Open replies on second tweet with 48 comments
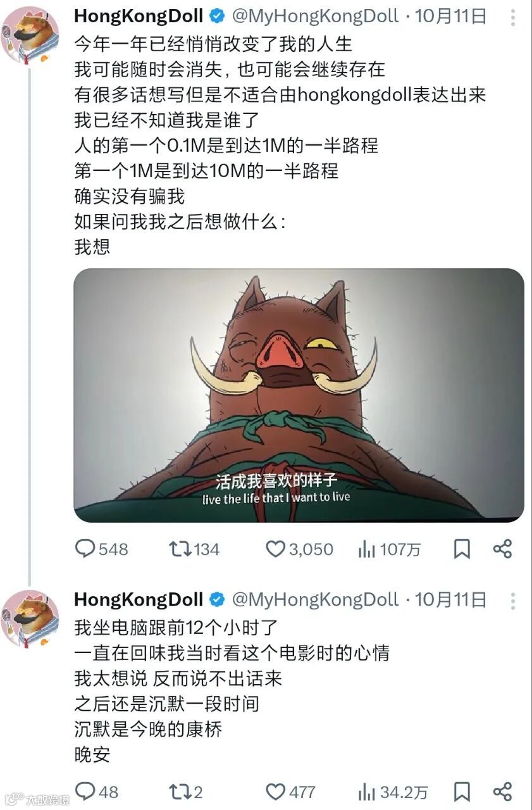The width and height of the screenshot is (532, 810). pyautogui.click(x=97, y=791)
